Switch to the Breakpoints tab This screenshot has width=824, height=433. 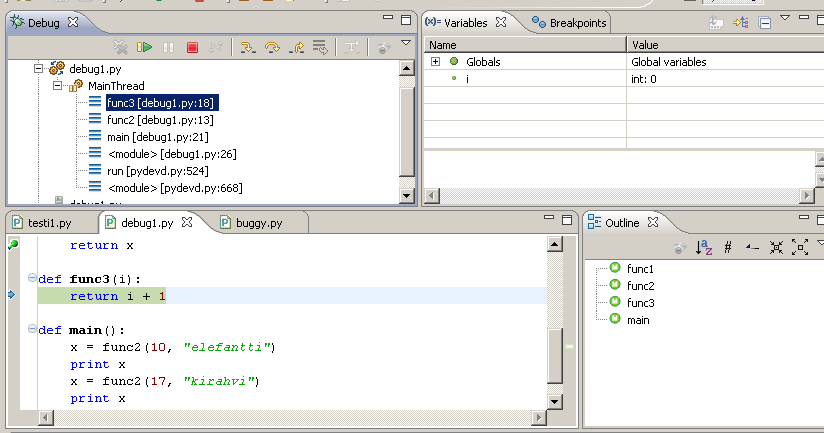[569, 22]
